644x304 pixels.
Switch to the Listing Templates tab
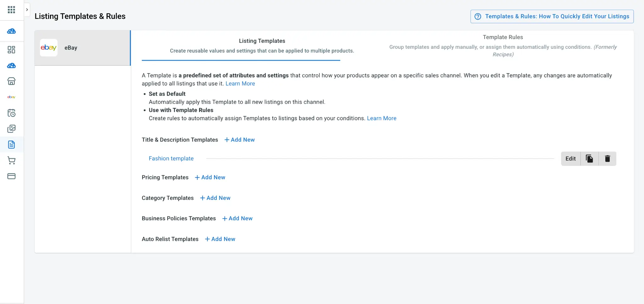(262, 46)
